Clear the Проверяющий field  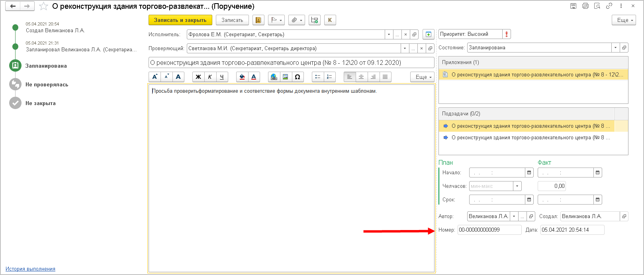(421, 49)
